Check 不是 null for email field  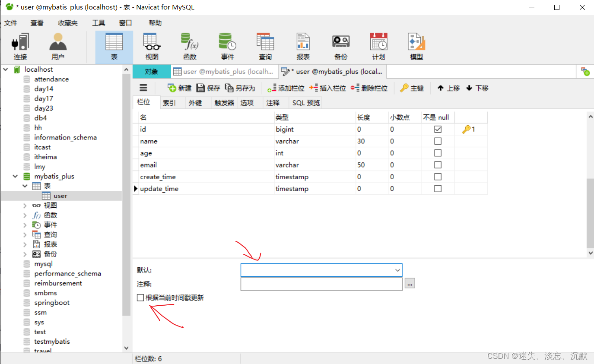pyautogui.click(x=438, y=165)
